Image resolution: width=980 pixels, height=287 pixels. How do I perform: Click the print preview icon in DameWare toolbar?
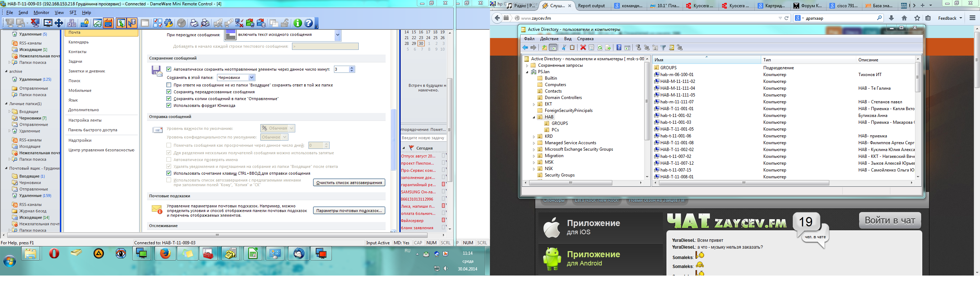click(206, 23)
